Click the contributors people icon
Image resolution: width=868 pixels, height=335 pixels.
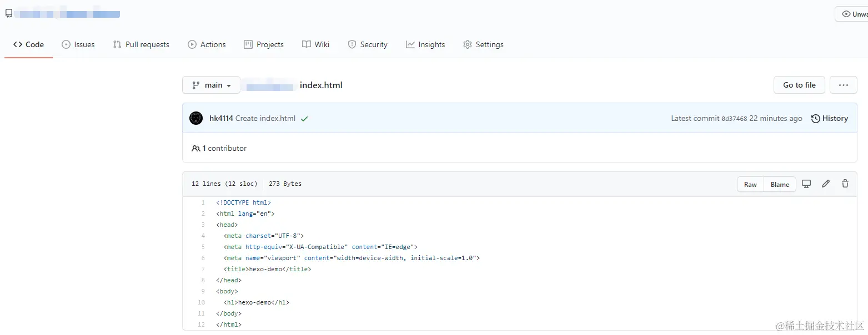[195, 149]
